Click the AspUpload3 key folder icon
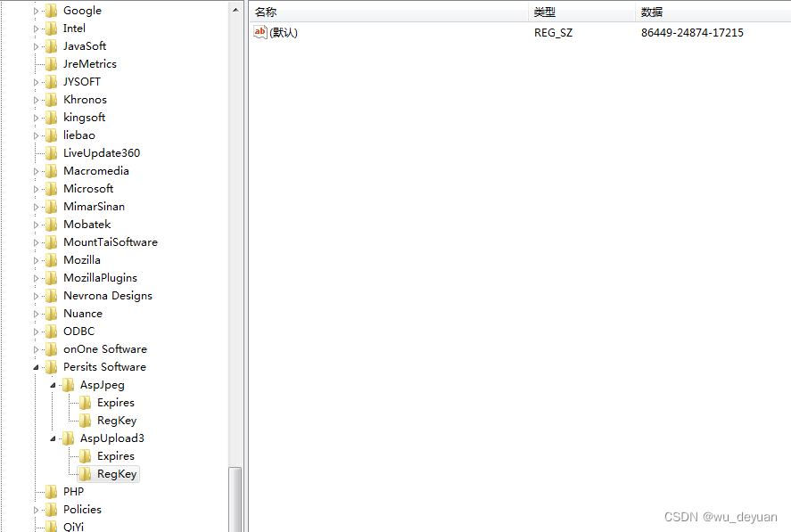 70,438
